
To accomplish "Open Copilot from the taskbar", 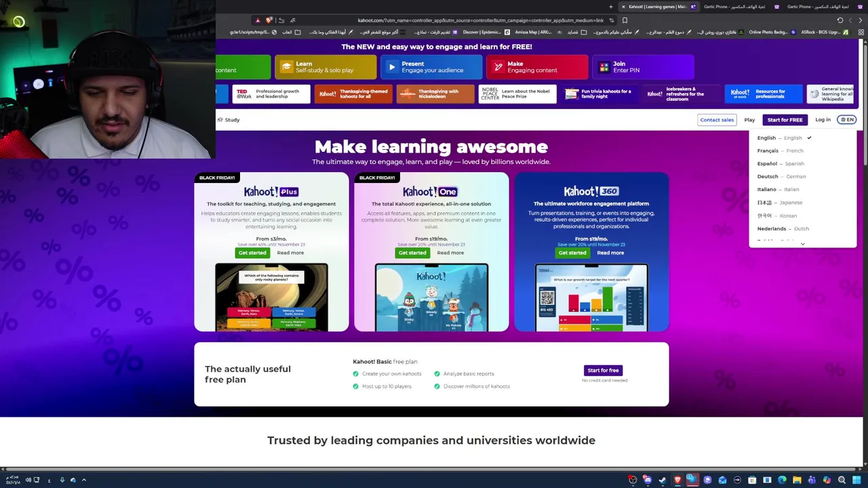I will [x=827, y=480].
